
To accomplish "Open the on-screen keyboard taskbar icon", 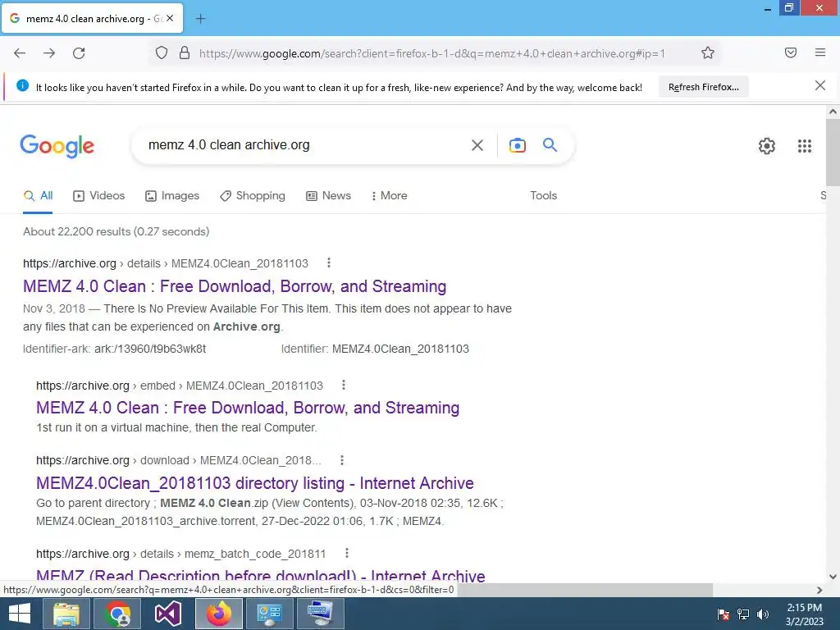I will [x=321, y=614].
